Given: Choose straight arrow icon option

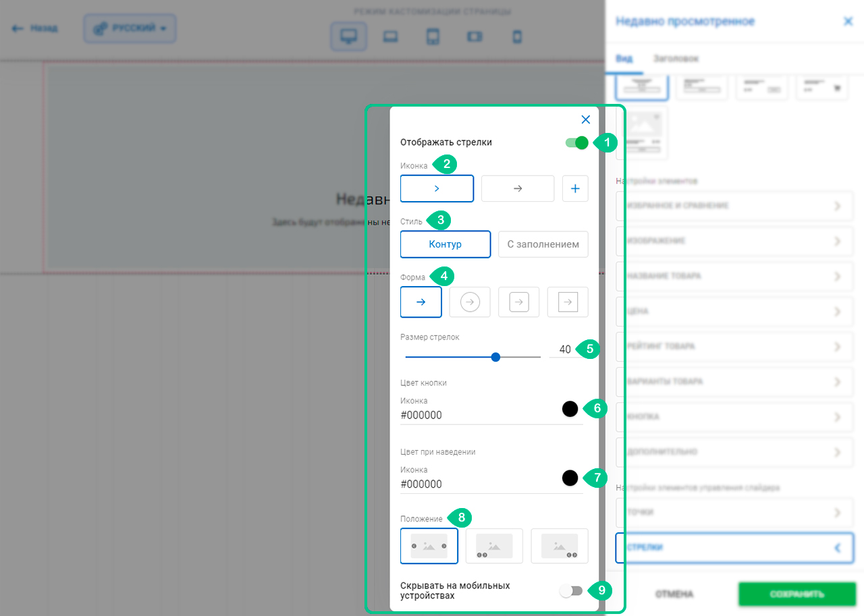Looking at the screenshot, I should [518, 189].
